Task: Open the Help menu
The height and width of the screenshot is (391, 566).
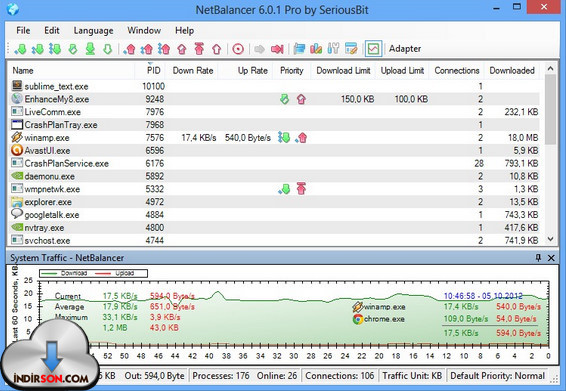Action: (x=184, y=30)
